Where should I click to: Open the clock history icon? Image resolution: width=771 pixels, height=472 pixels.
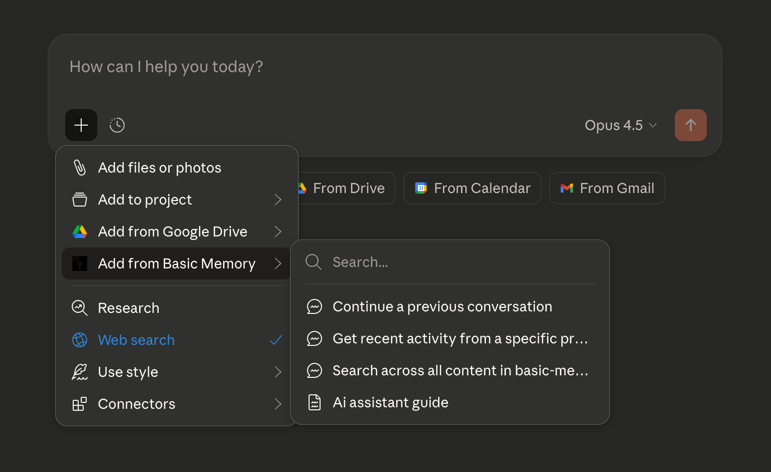pos(117,125)
